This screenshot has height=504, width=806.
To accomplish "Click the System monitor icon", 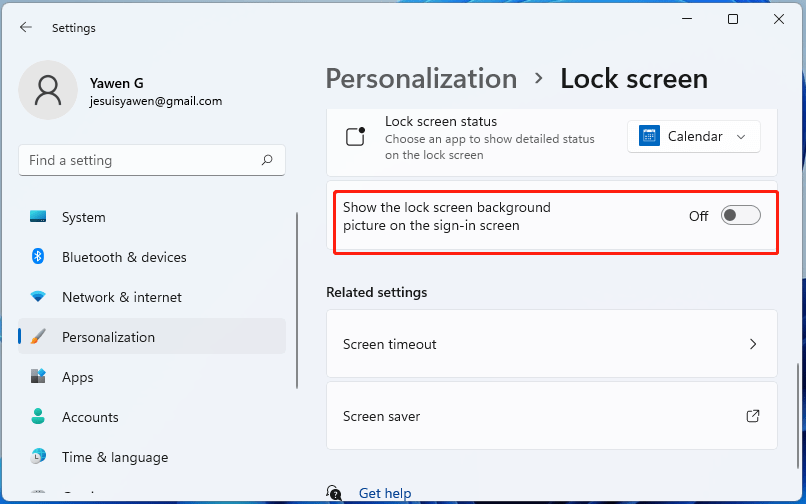I will click(x=38, y=217).
